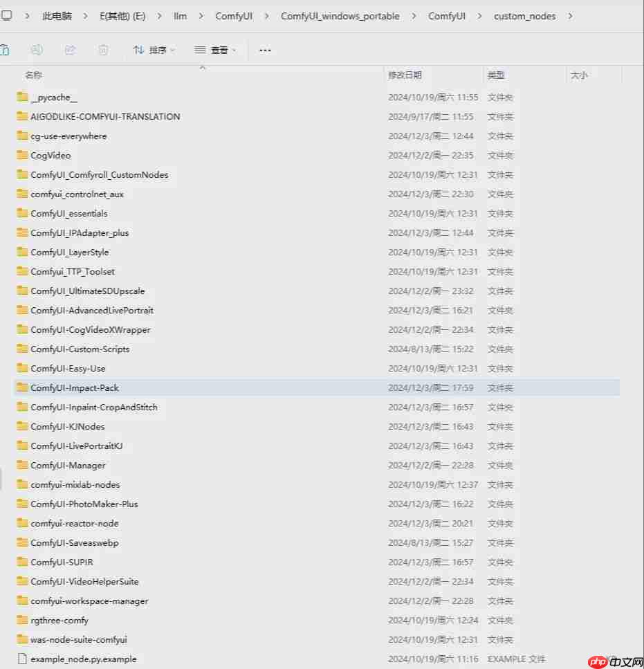Select the ComfyUI_IPAdapter_plus folder icon

point(22,232)
